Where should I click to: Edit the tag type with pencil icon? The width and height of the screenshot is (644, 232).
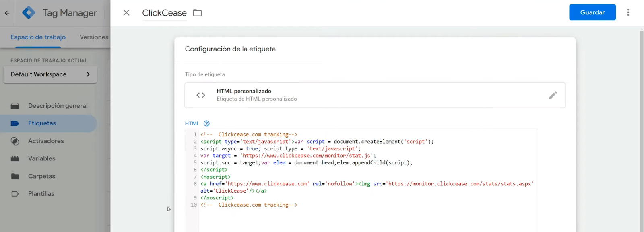(x=553, y=95)
